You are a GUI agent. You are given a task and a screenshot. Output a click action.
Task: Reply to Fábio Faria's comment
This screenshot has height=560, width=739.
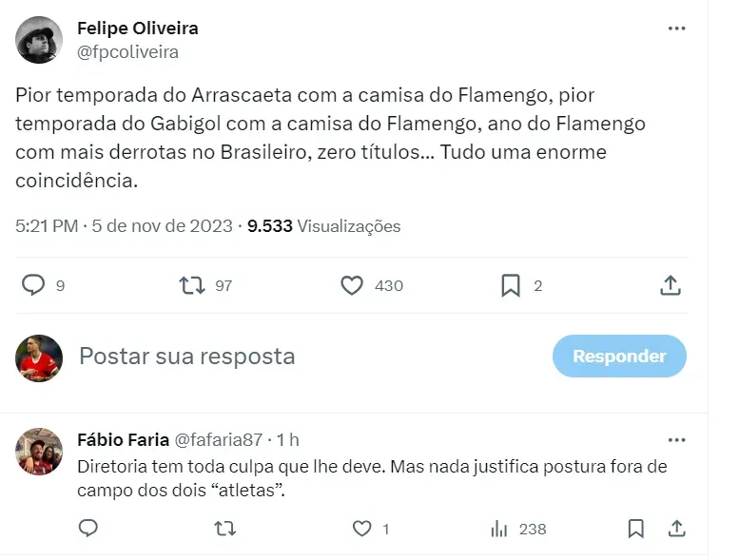88,529
